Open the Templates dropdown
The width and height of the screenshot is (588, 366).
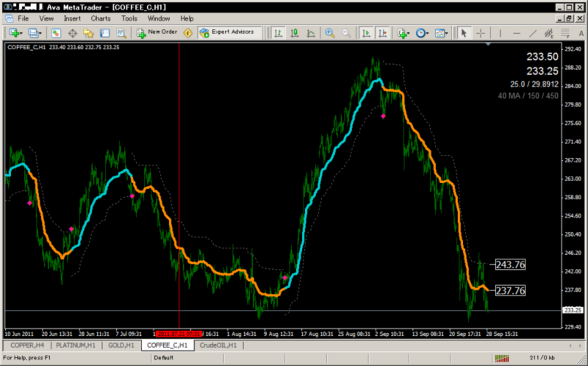click(441, 33)
